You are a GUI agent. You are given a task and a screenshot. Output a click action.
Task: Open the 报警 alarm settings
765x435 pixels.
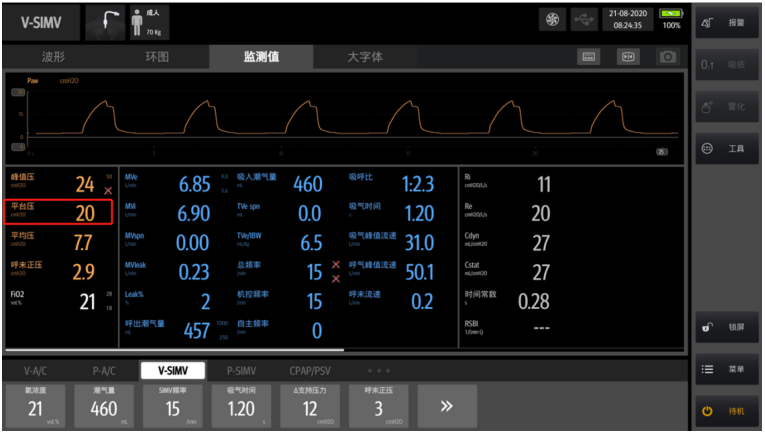tap(727, 23)
